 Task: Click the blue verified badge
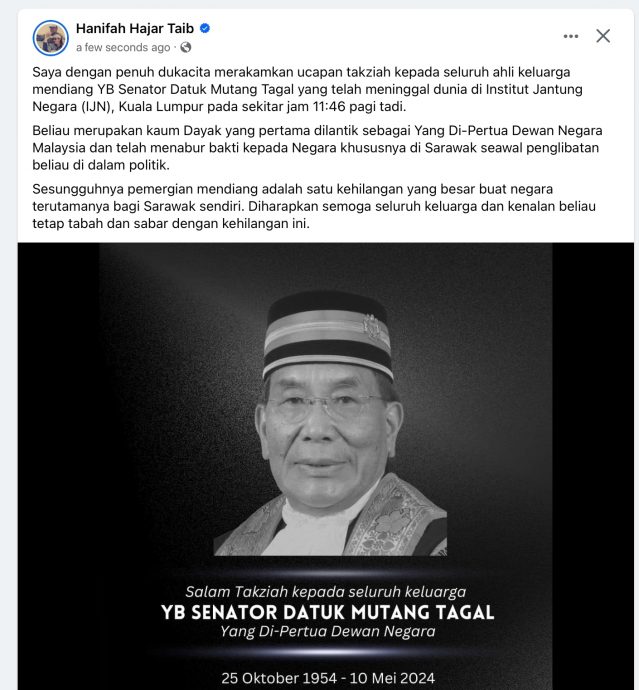[205, 29]
